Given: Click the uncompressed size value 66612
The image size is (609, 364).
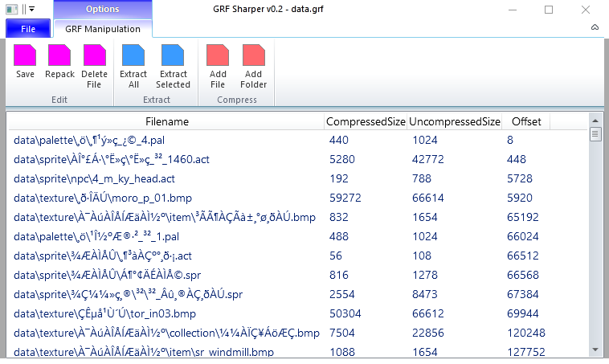Looking at the screenshot, I should click(x=427, y=313).
